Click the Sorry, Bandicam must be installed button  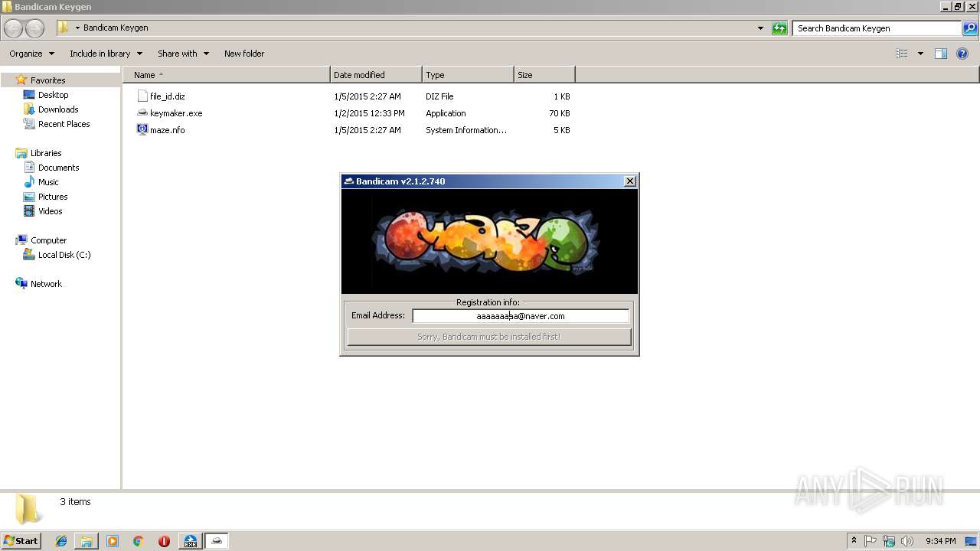point(489,337)
